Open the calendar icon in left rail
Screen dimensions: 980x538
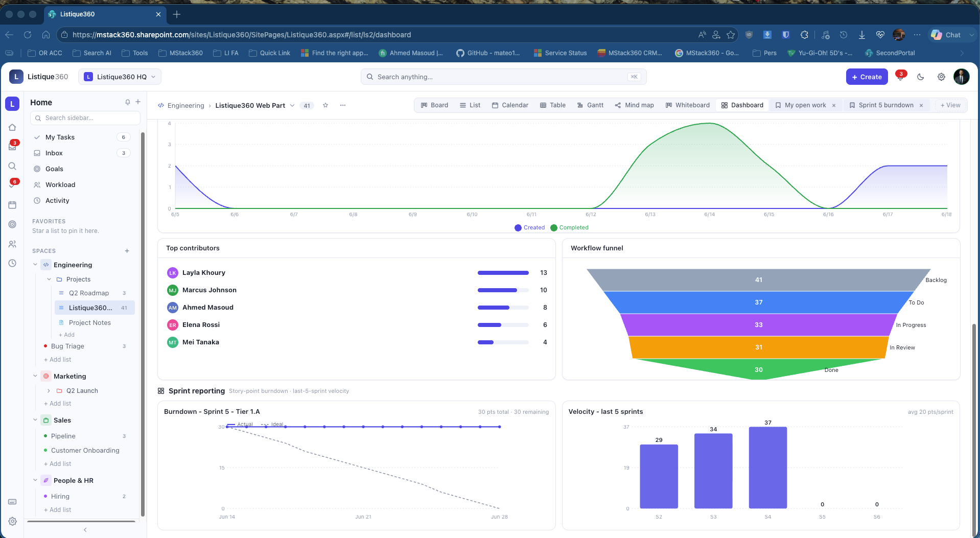click(x=12, y=205)
